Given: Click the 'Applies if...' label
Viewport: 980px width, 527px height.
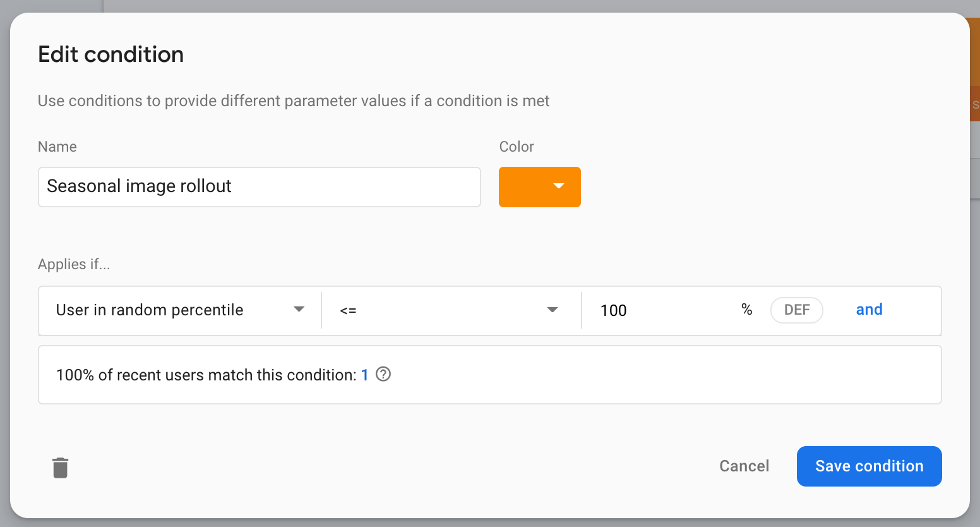Looking at the screenshot, I should (x=74, y=265).
